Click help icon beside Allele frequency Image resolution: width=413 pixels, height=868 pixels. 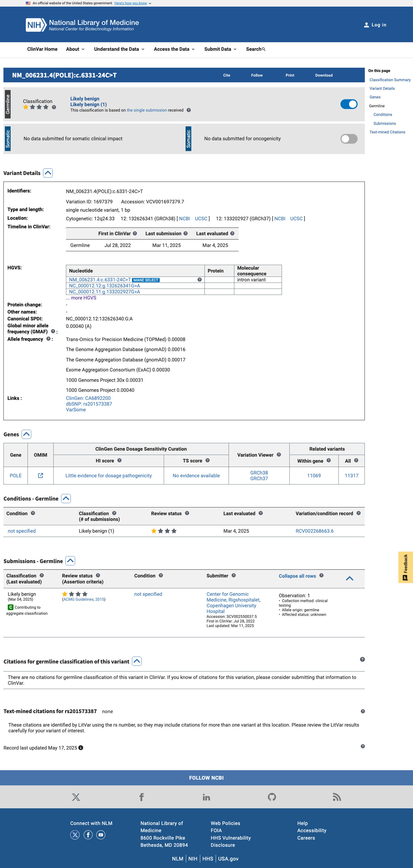(x=48, y=339)
